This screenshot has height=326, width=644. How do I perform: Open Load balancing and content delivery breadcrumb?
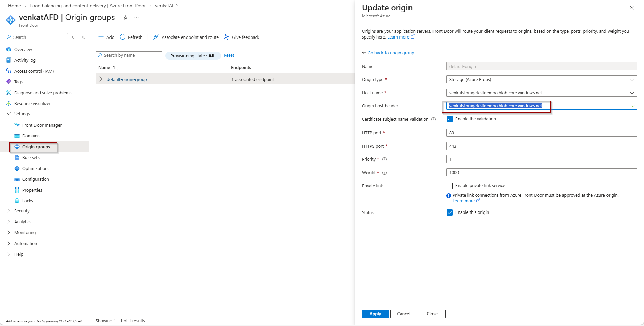(x=88, y=6)
